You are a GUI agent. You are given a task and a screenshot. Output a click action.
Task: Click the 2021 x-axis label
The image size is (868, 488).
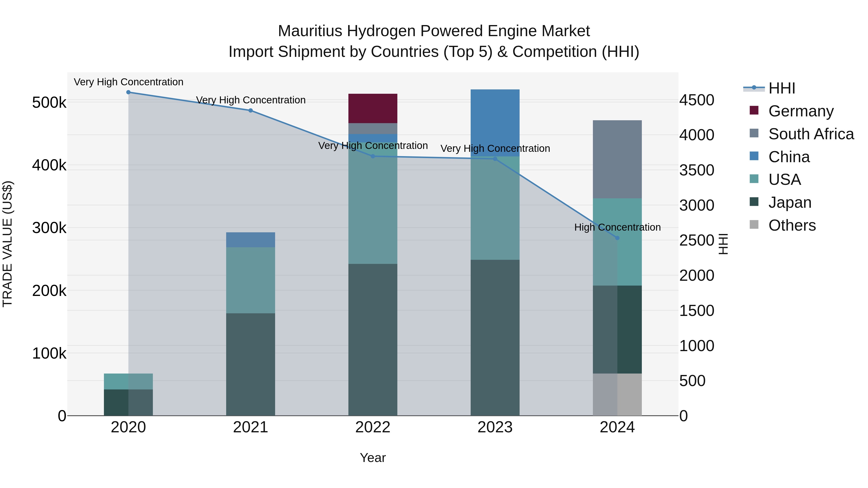click(251, 427)
